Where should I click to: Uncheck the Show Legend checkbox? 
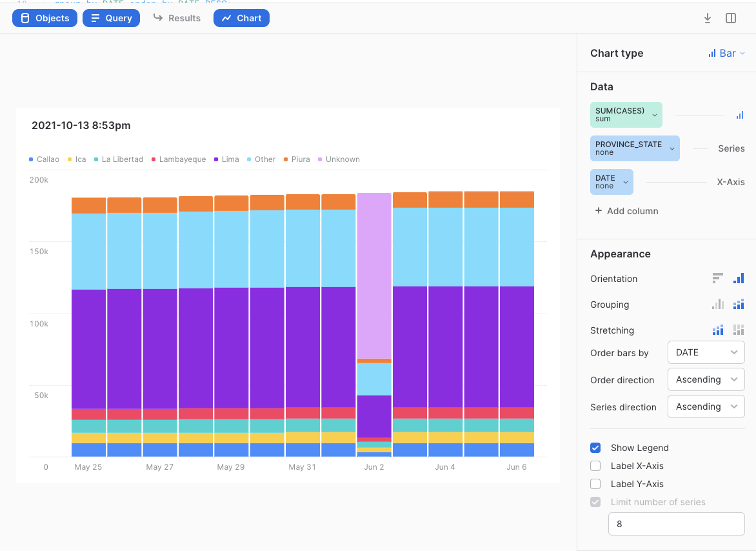[595, 448]
